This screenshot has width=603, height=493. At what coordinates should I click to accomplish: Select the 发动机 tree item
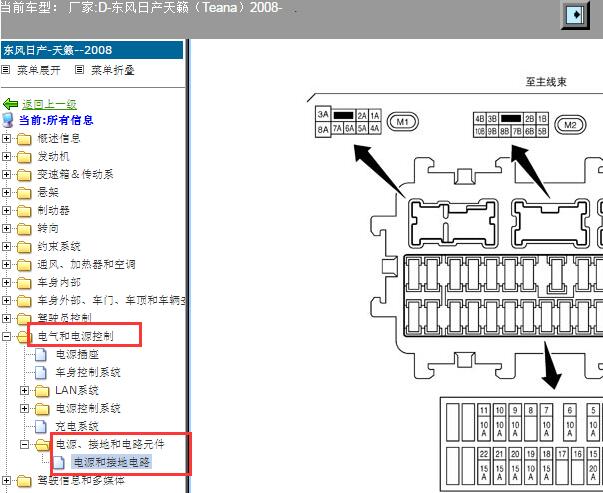pyautogui.click(x=53, y=157)
